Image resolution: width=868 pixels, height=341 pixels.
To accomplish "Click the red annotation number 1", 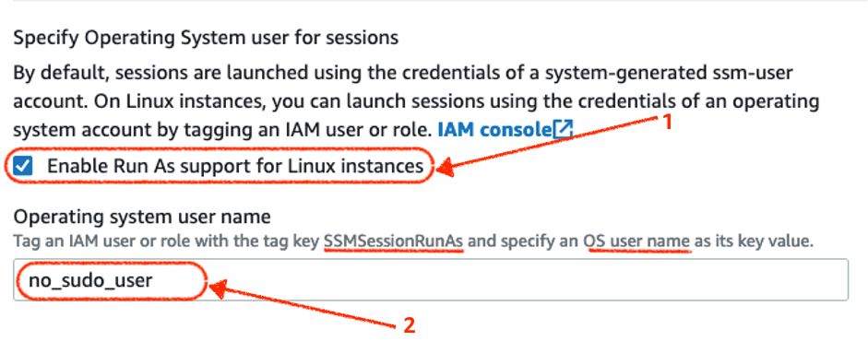I will click(x=667, y=122).
